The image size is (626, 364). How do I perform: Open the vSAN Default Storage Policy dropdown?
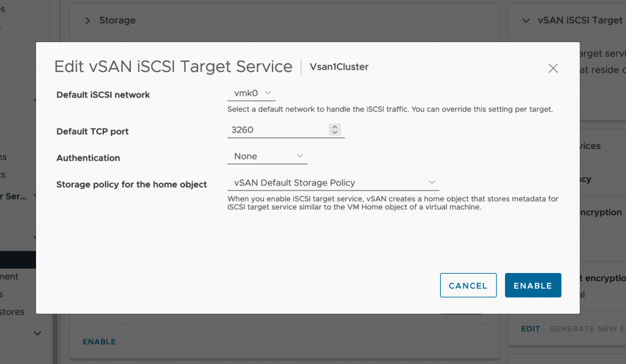(x=333, y=183)
